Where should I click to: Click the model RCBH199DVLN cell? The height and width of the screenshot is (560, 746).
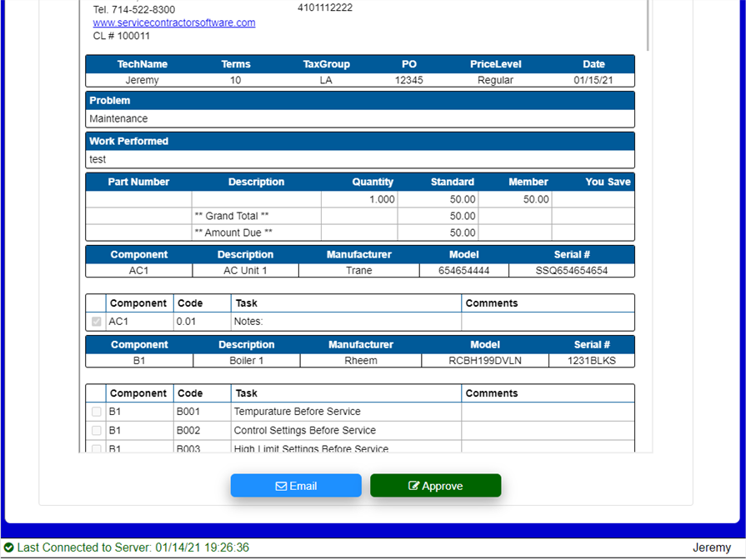pos(485,361)
